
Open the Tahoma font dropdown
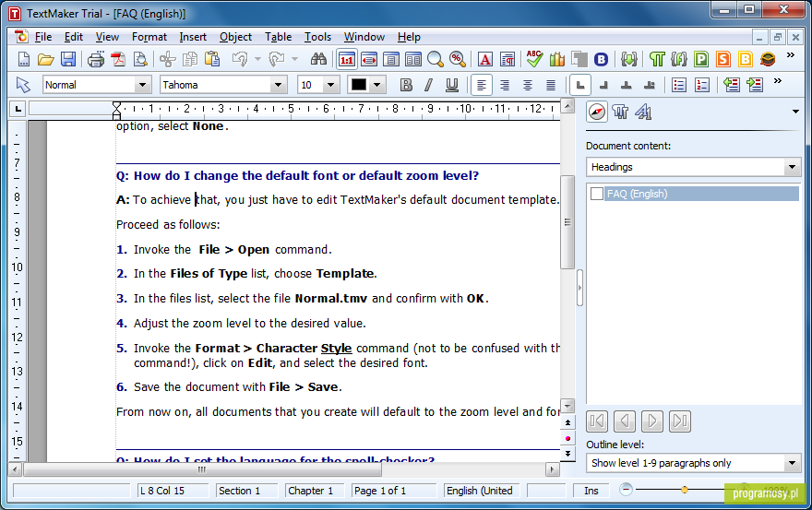pyautogui.click(x=278, y=85)
